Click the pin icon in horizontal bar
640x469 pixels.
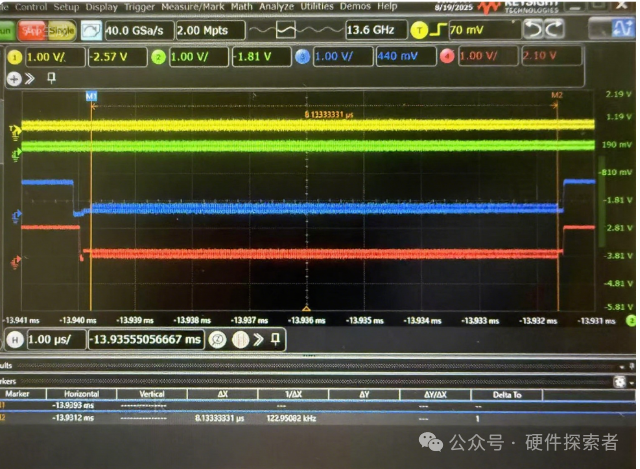coord(276,339)
